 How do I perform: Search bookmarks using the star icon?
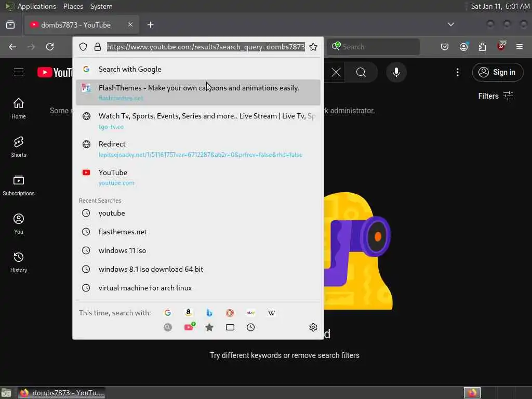(x=209, y=327)
